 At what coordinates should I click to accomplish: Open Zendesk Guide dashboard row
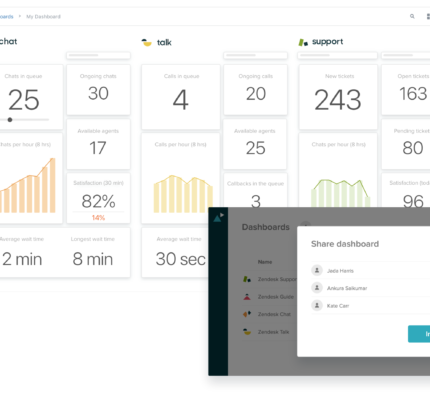tap(269, 297)
